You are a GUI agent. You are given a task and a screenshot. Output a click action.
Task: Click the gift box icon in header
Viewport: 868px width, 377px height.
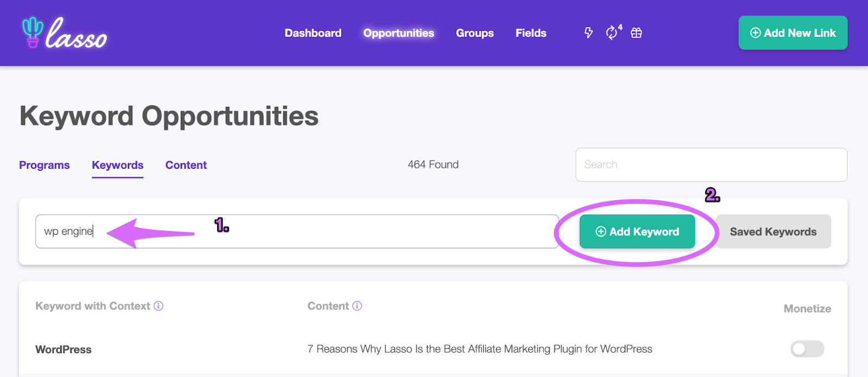(636, 33)
